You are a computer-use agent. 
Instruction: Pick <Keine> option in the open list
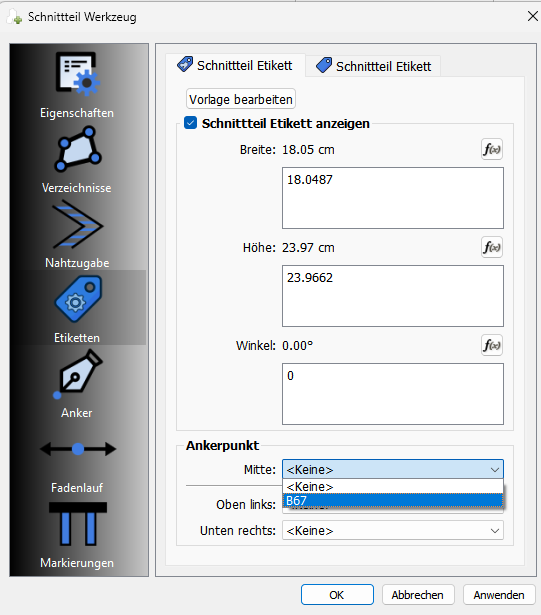(x=393, y=487)
